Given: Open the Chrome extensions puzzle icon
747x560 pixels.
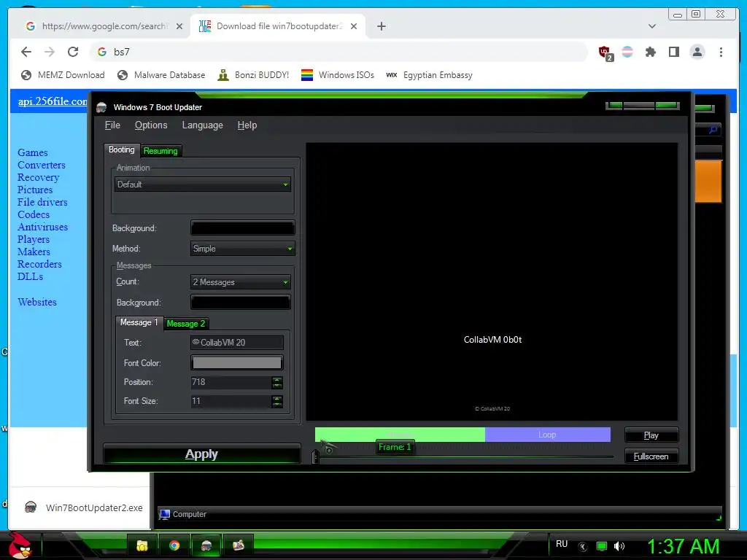Looking at the screenshot, I should pyautogui.click(x=651, y=52).
